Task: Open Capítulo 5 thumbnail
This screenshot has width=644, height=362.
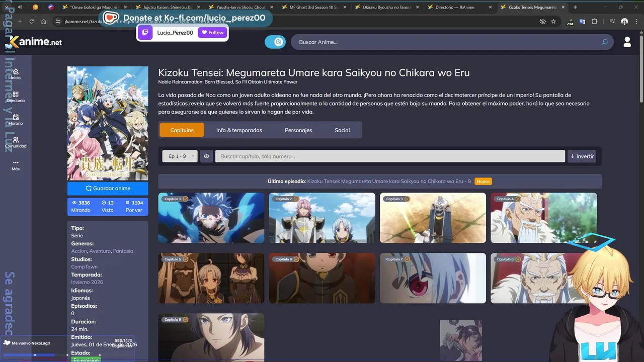Action: coord(211,278)
